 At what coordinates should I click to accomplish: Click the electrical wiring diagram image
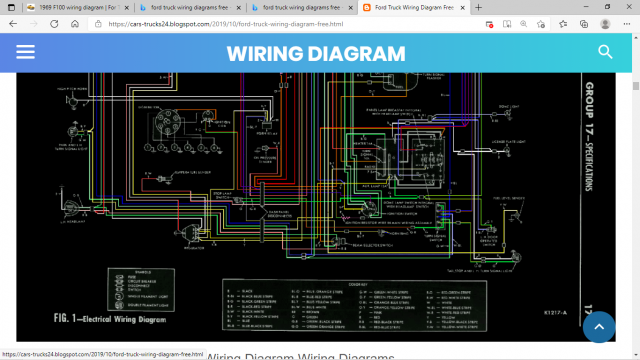[316, 207]
